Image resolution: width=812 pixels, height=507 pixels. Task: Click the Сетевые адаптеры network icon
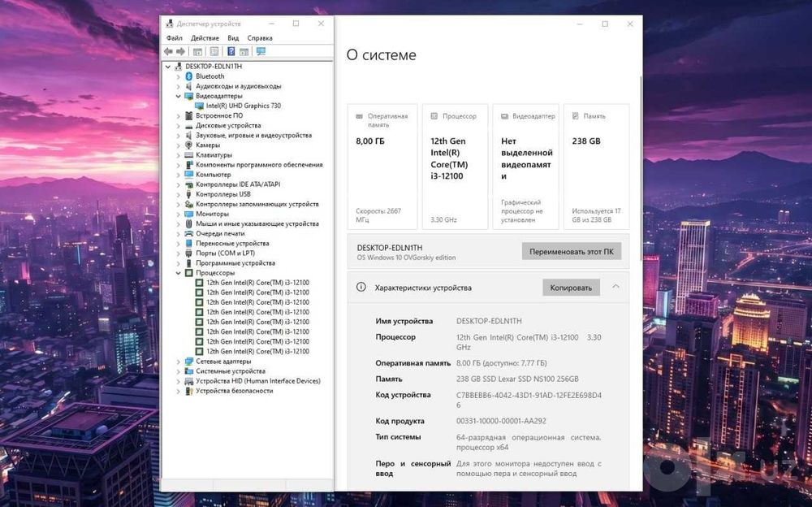(x=189, y=362)
